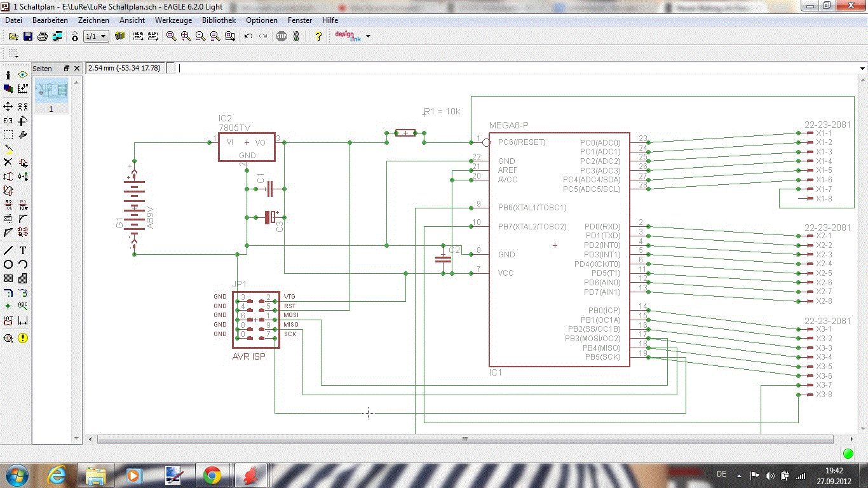Select the Delete tool (X icon)

tap(8, 163)
